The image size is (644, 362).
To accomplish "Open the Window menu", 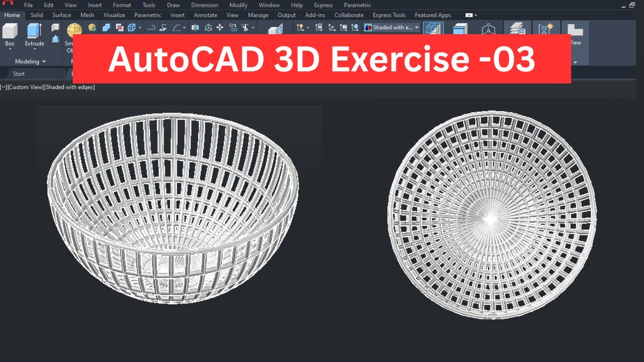I will pos(269,5).
